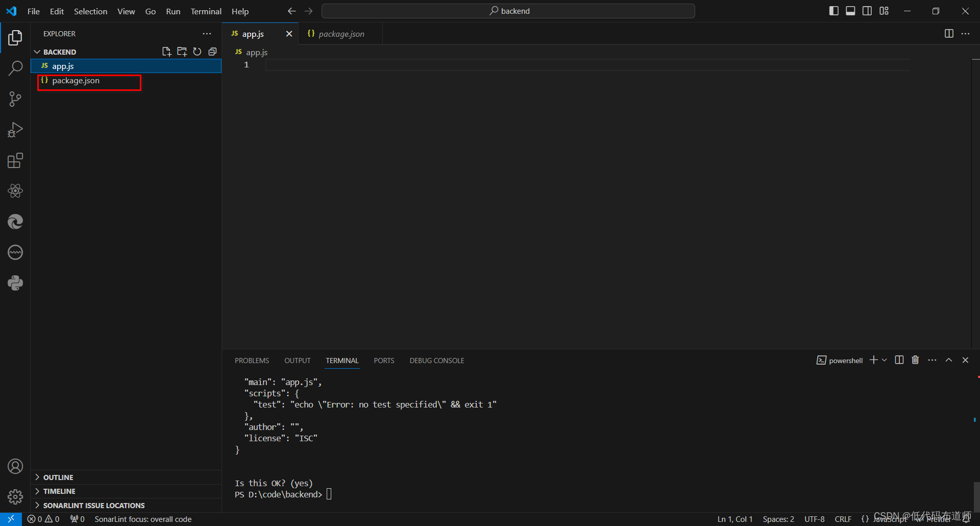980x526 pixels.
Task: Open the remote window indicator
Action: 11,519
